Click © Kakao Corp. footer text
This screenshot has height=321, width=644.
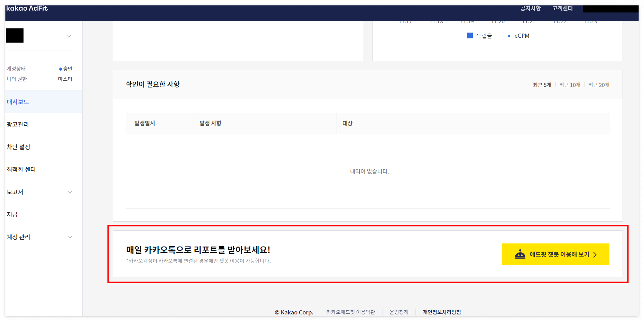pos(294,312)
